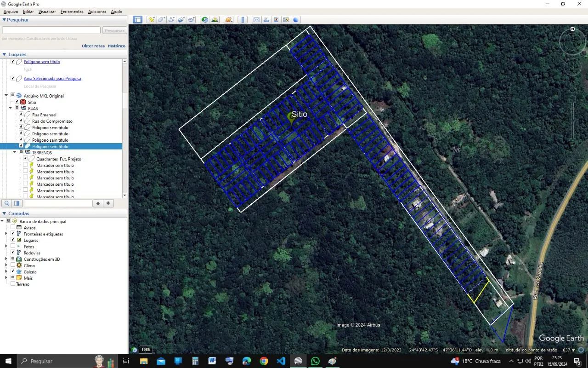Click View in Google Maps icon
Screen dimensions: 588x368
(x=286, y=20)
